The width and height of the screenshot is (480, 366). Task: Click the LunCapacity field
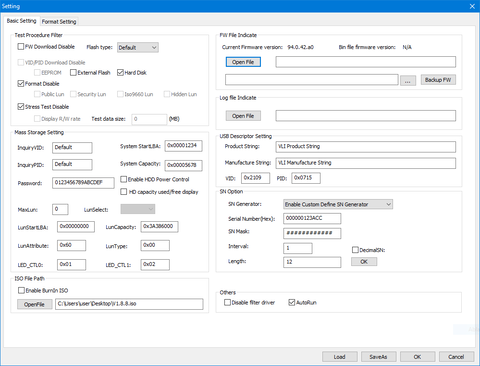(159, 226)
